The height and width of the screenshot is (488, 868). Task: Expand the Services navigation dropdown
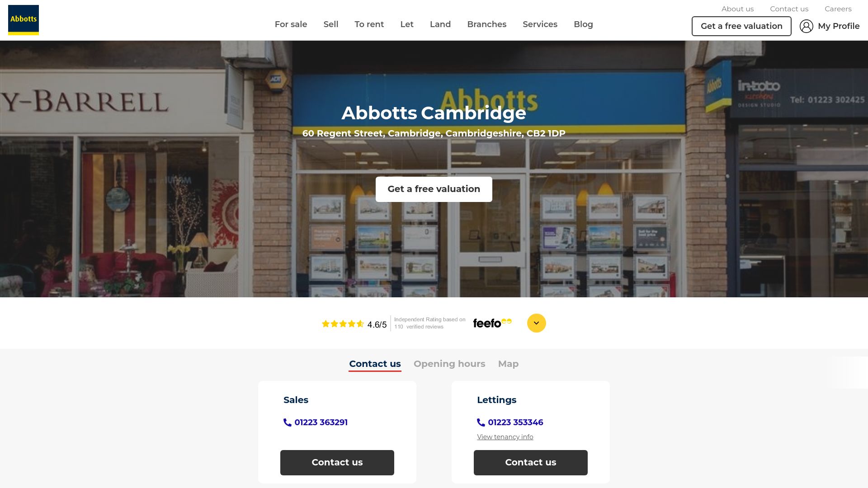pos(540,24)
